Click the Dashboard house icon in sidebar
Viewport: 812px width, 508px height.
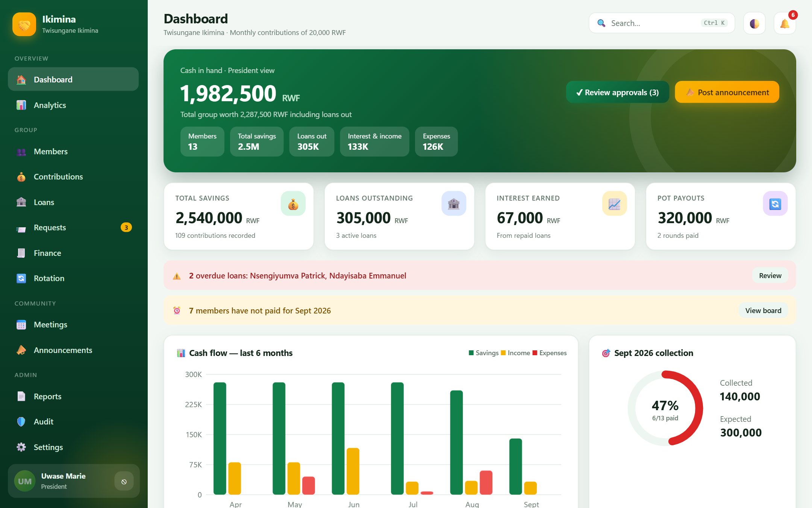click(21, 80)
